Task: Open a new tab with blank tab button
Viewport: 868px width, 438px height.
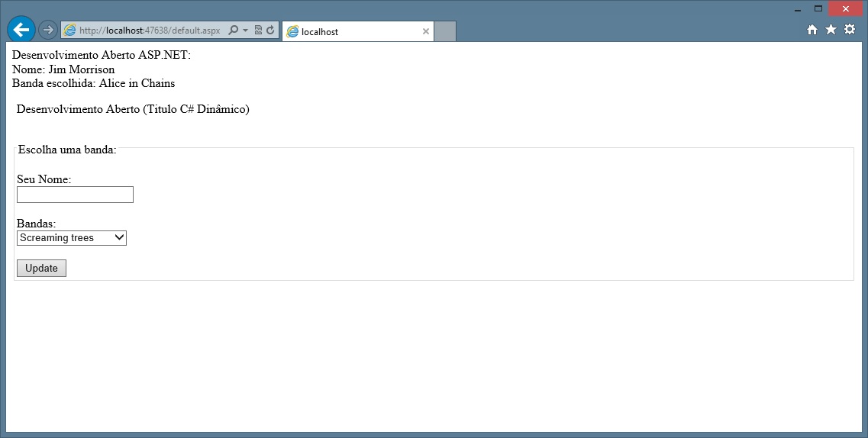Action: pyautogui.click(x=445, y=31)
